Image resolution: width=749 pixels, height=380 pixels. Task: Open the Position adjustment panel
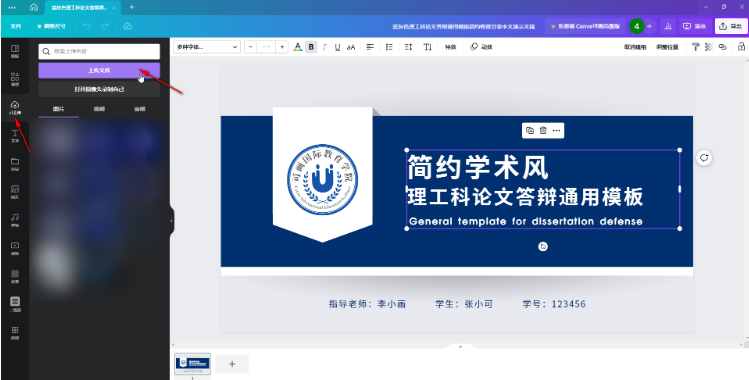point(667,47)
